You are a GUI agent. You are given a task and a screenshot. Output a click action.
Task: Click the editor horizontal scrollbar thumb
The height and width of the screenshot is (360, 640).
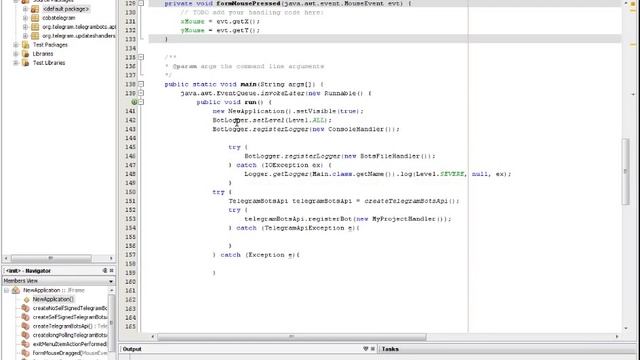pyautogui.click(x=292, y=337)
